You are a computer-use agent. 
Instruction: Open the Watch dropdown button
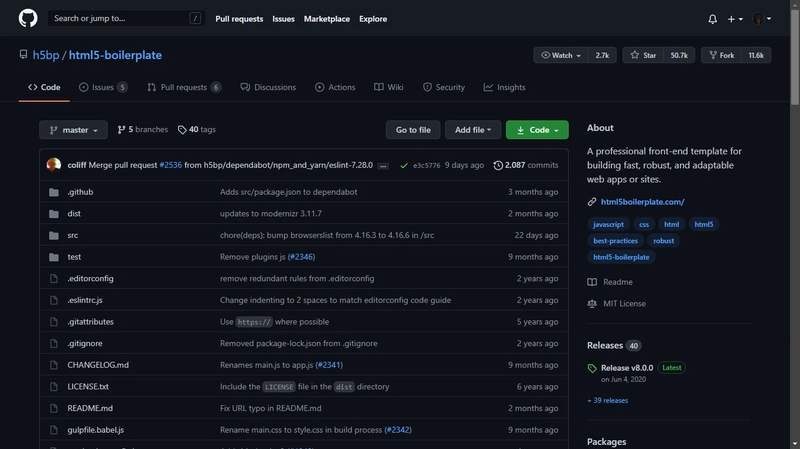[x=561, y=55]
